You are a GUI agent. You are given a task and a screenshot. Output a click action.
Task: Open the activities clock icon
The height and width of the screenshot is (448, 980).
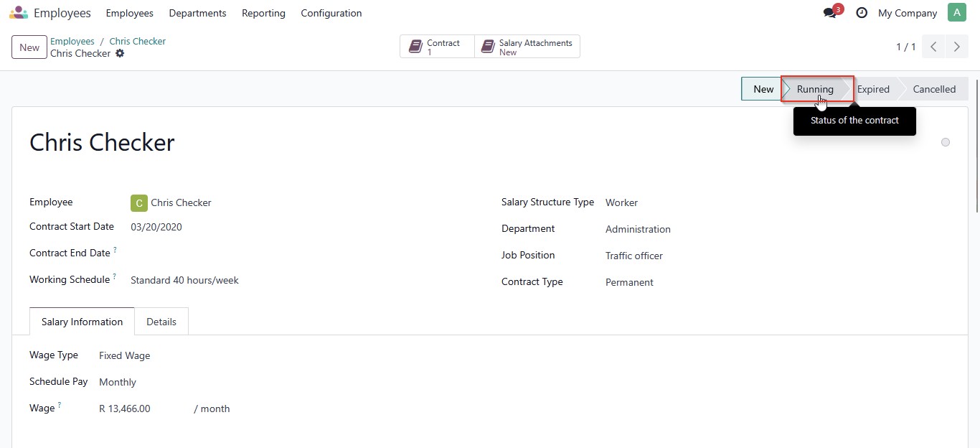(x=862, y=13)
